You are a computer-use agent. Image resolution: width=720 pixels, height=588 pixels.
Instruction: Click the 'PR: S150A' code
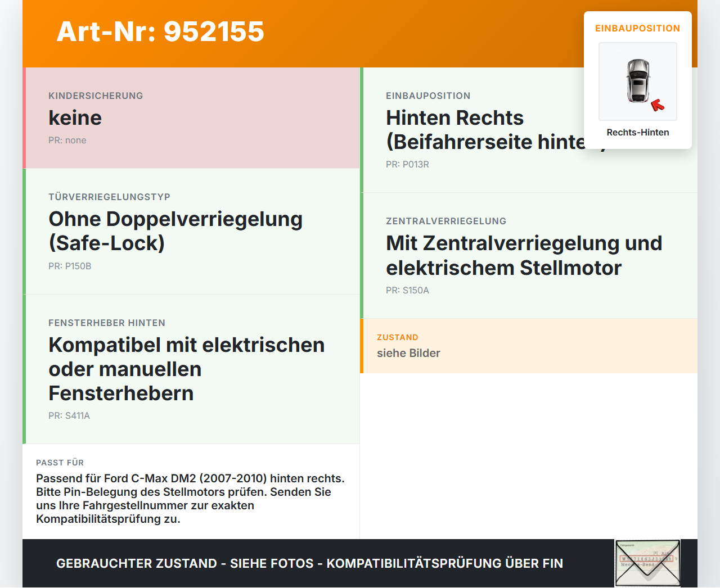click(407, 290)
